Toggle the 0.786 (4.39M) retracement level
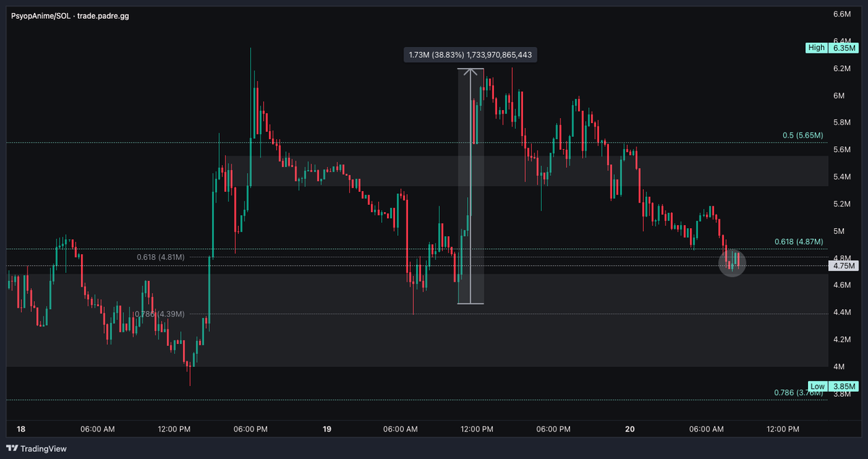868x459 pixels. tap(160, 313)
